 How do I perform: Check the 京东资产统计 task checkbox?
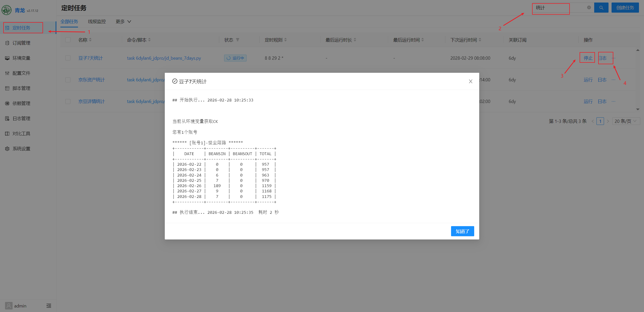pyautogui.click(x=68, y=80)
